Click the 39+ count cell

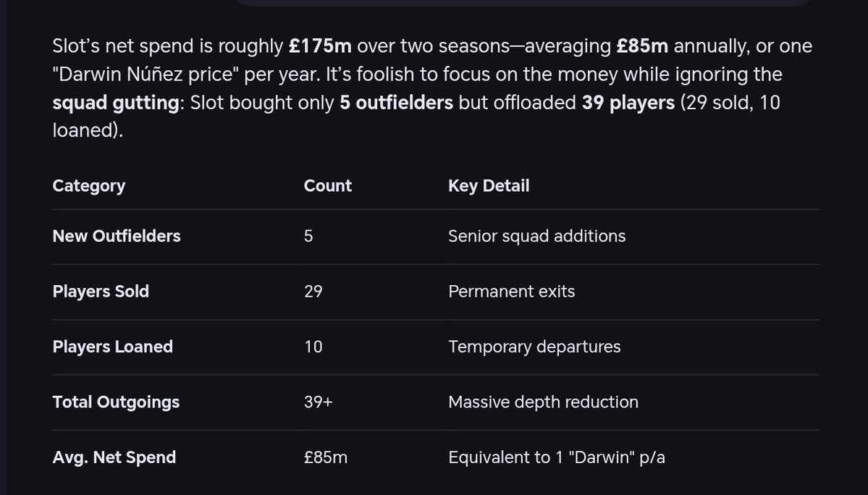(318, 402)
